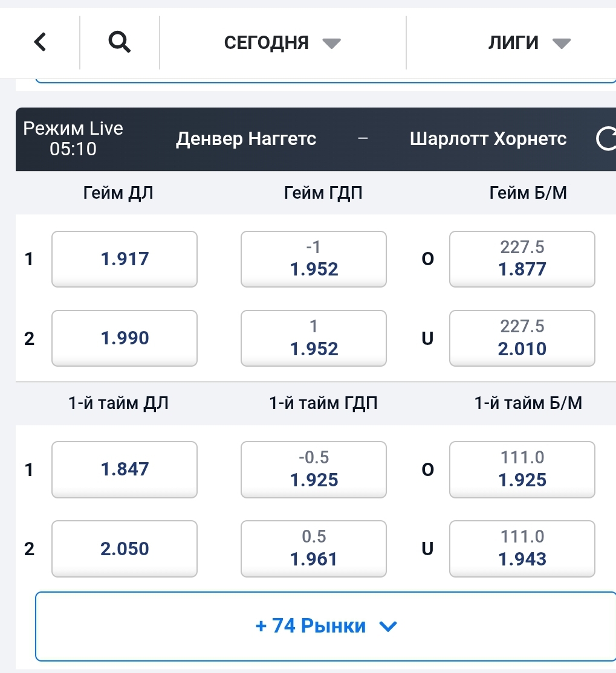Select Денвер Наггетс moneyline 1.917
This screenshot has width=616, height=673.
coord(125,259)
